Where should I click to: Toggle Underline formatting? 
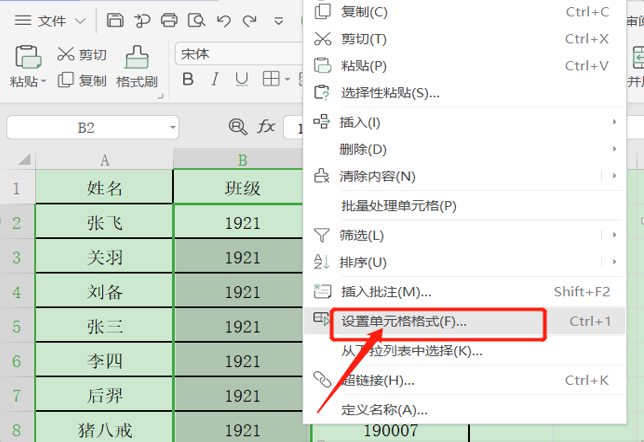pos(242,79)
